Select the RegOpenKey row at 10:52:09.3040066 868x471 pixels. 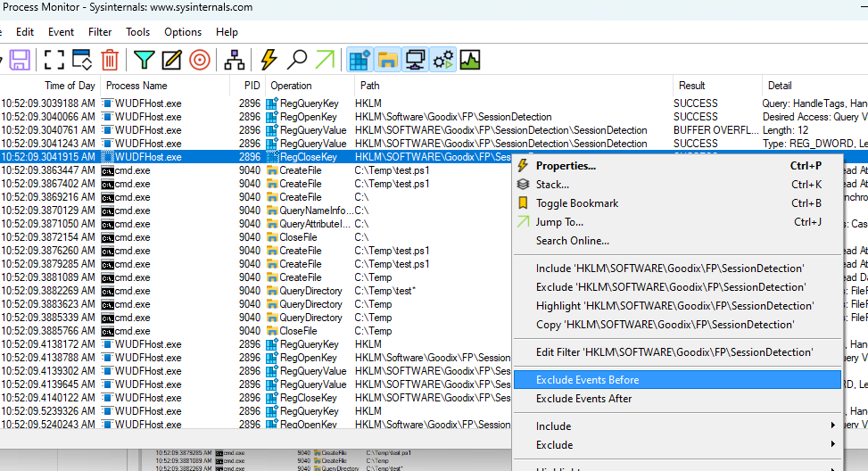(x=434, y=117)
